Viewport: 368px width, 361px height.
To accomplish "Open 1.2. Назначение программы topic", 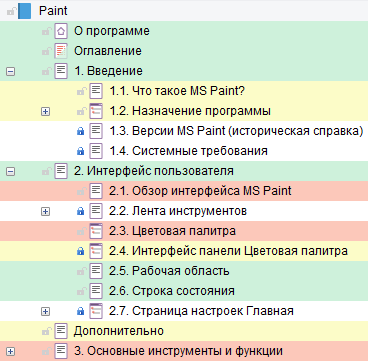I will (x=190, y=111).
